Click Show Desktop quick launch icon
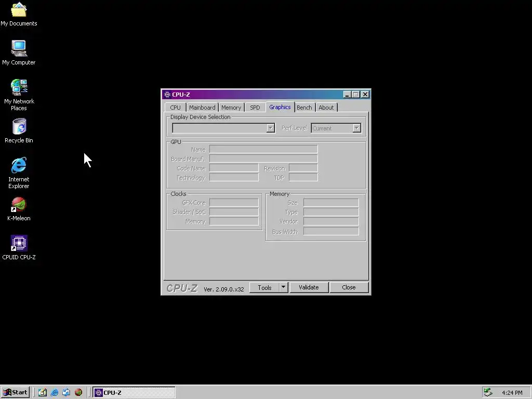This screenshot has width=532, height=399. 43,392
